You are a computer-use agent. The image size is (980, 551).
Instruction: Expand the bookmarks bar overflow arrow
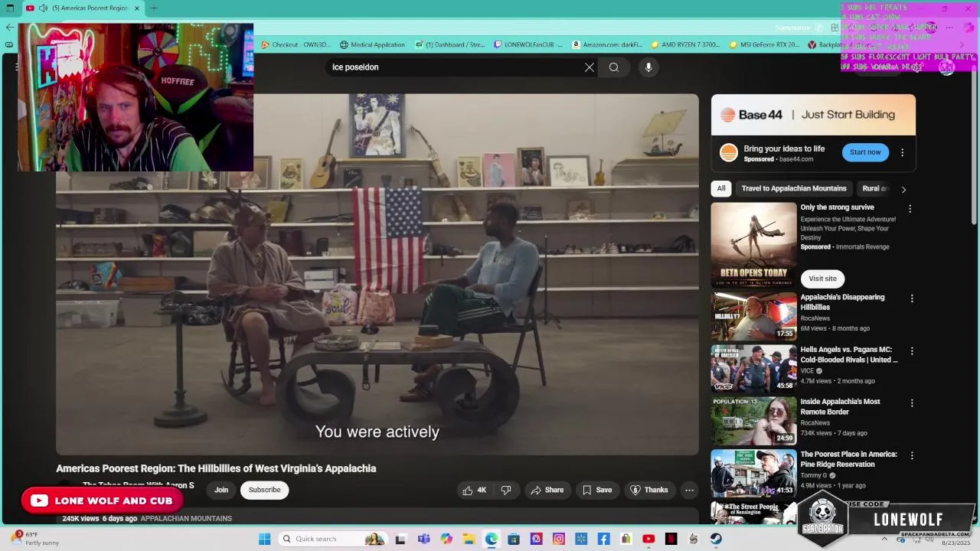pos(962,45)
